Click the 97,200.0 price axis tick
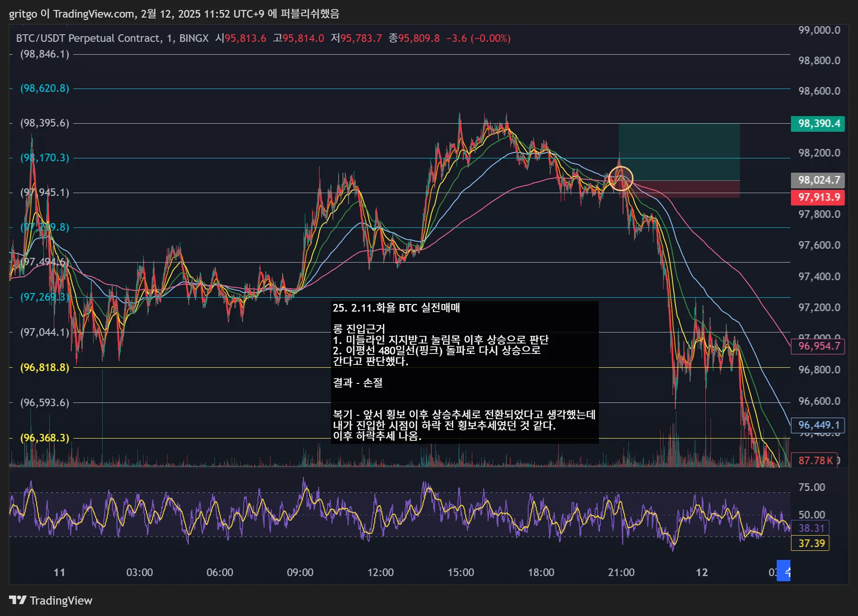Screen dimensions: 858x616 [x=819, y=307]
